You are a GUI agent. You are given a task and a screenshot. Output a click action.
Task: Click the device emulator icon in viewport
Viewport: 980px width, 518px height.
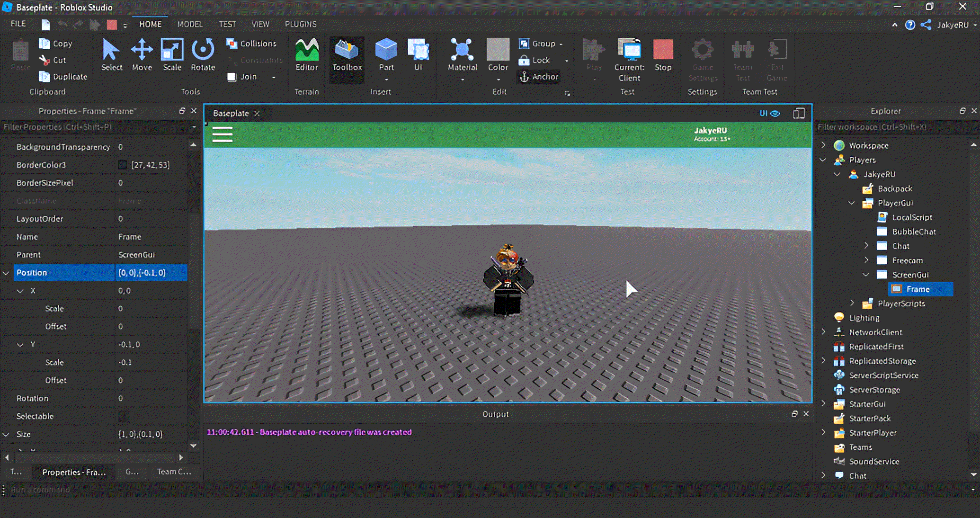[799, 113]
